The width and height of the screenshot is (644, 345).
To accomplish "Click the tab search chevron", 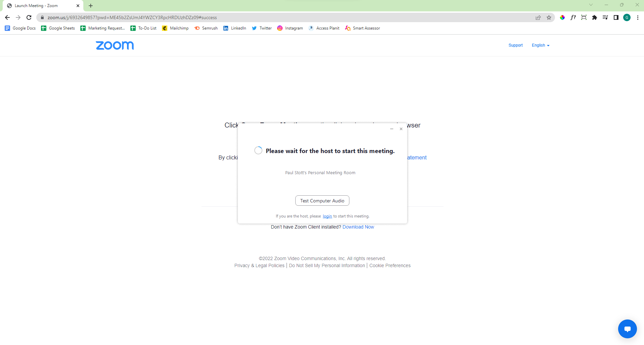I will (591, 5).
